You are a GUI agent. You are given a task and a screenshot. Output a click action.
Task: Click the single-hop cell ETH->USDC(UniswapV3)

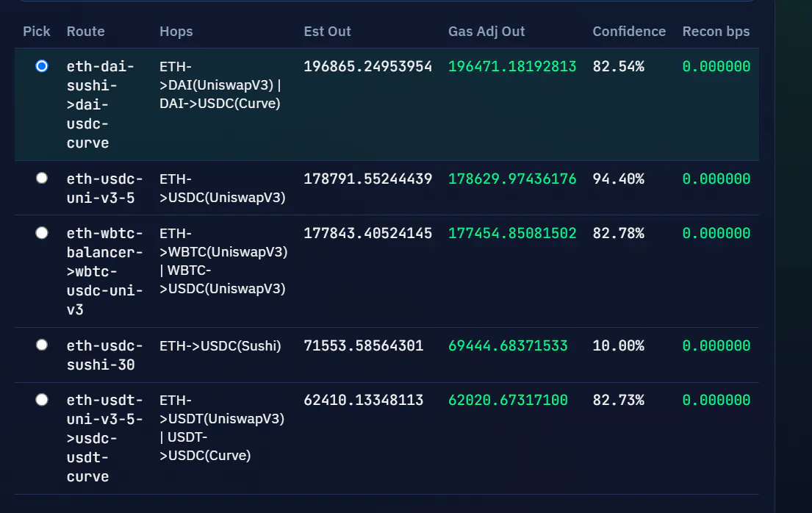pyautogui.click(x=223, y=188)
